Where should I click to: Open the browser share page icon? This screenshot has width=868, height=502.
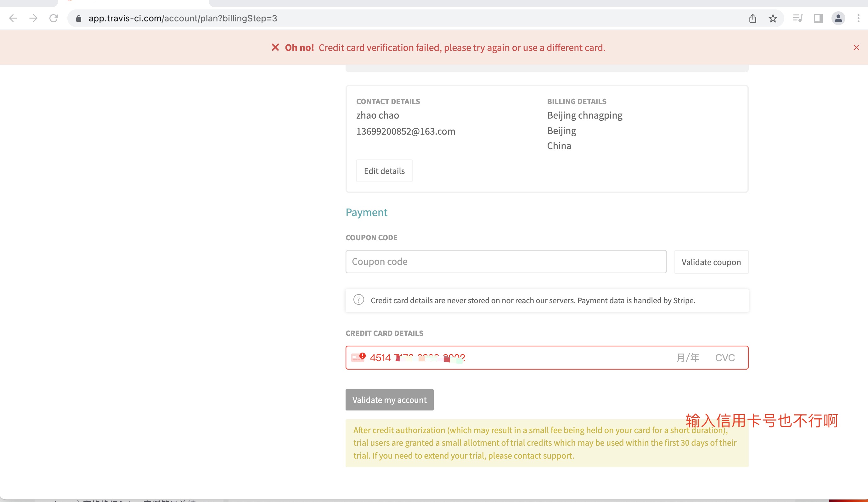[752, 18]
